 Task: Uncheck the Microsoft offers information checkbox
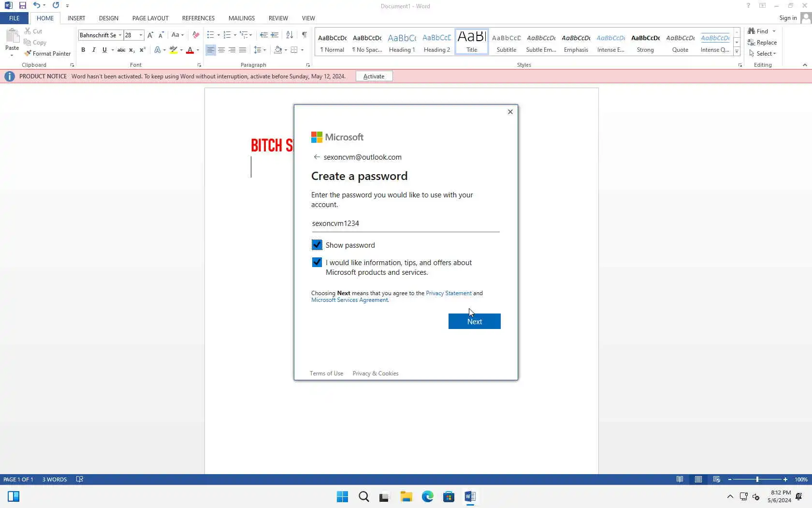coord(317,262)
